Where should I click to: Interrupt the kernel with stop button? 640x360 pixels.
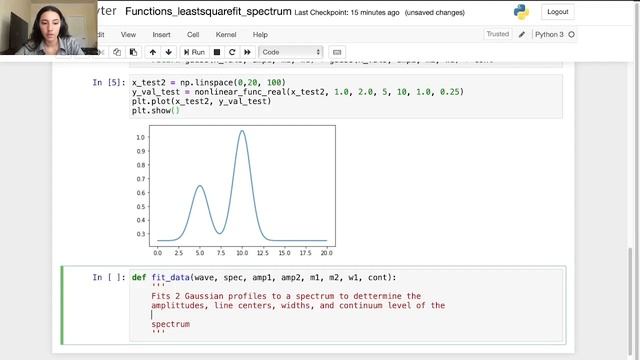[x=217, y=52]
